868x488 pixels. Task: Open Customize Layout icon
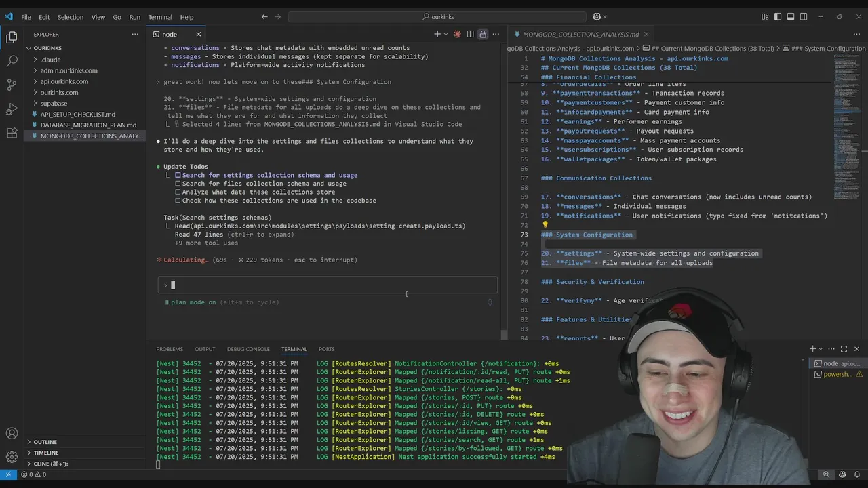pos(766,17)
